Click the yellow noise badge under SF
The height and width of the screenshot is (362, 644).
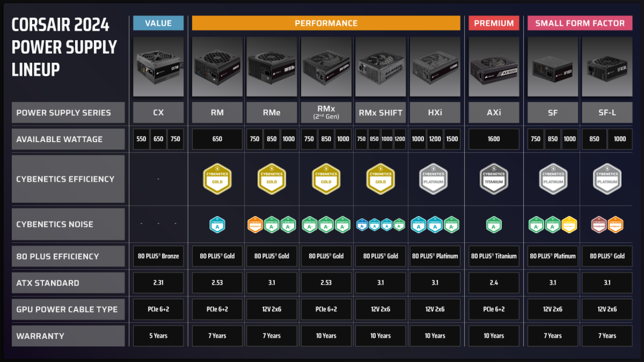point(569,225)
